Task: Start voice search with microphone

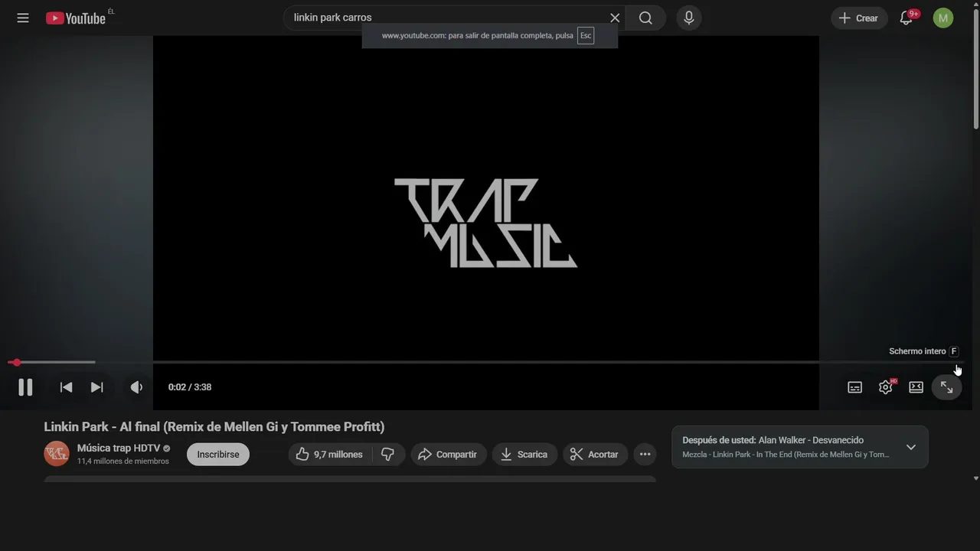Action: coord(688,18)
